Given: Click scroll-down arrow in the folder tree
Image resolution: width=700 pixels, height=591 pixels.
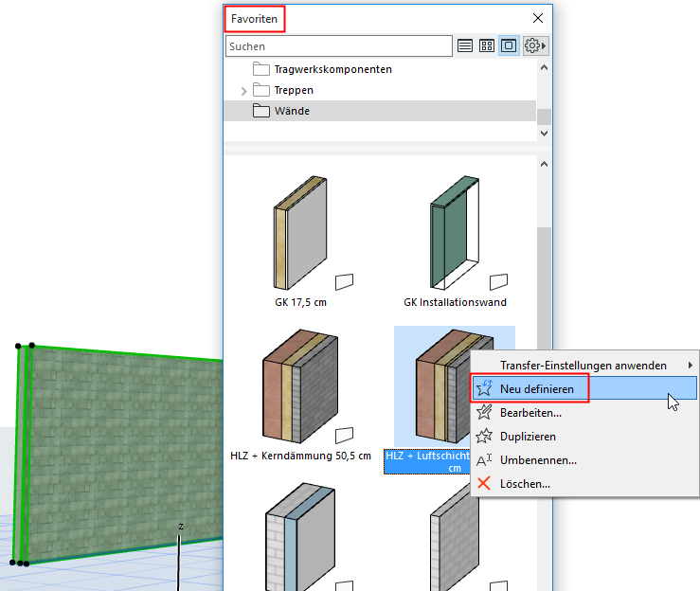Looking at the screenshot, I should [x=544, y=133].
